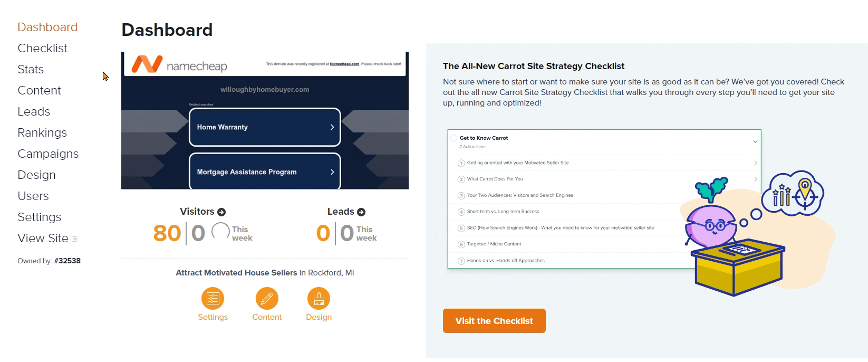
Task: Open Checklist in the sidebar menu
Action: 42,48
